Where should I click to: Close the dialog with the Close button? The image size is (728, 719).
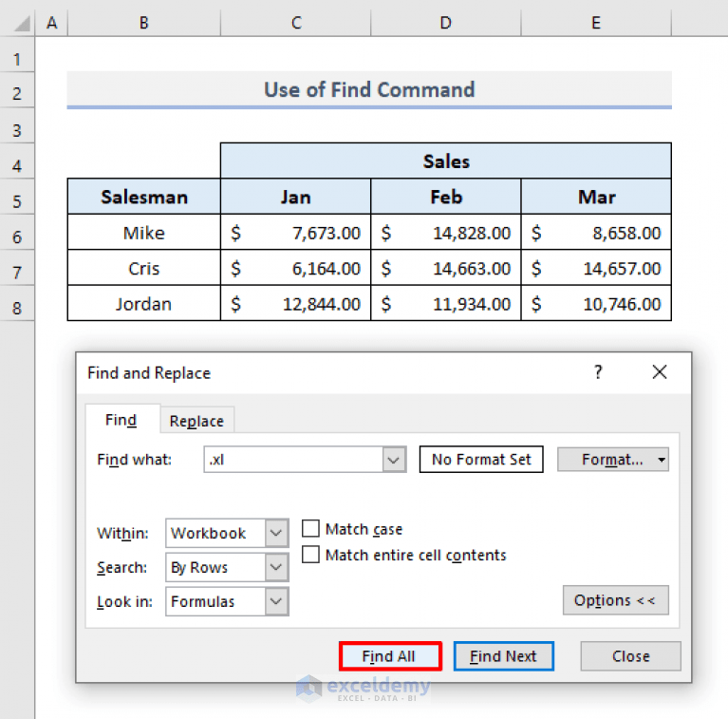tap(630, 655)
